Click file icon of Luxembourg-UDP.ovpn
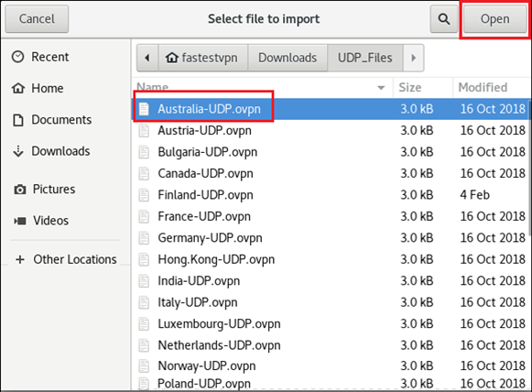532x392 pixels. pyautogui.click(x=144, y=324)
